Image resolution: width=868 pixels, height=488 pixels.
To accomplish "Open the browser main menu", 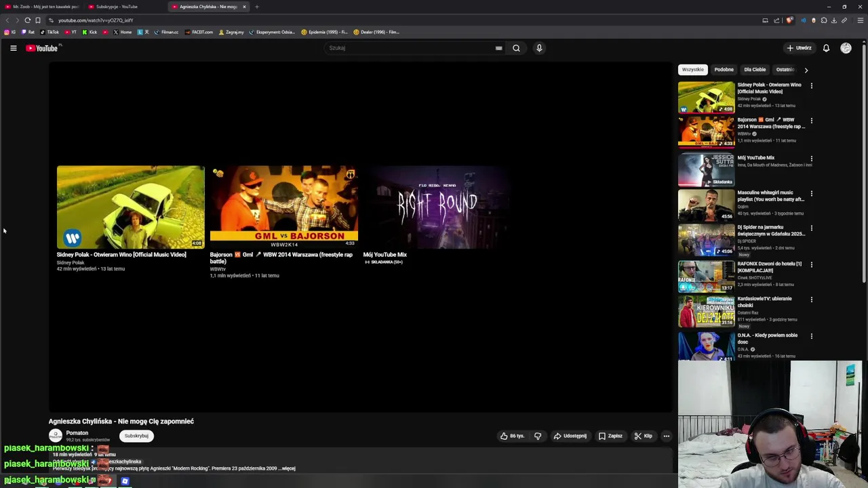I will (x=861, y=20).
